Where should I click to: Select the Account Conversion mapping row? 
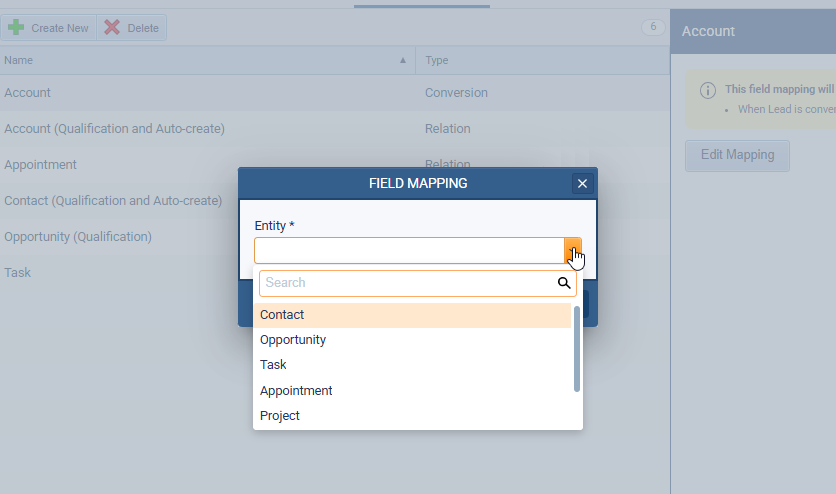(x=200, y=93)
